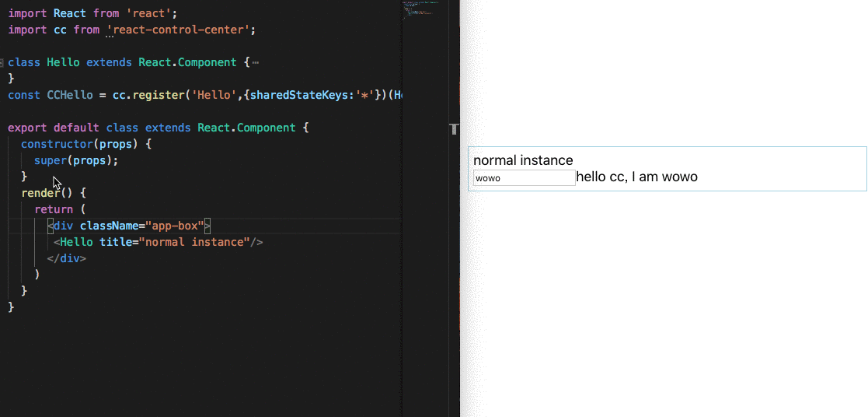Click the "export default class" line
This screenshot has height=417, width=868.
pos(159,128)
